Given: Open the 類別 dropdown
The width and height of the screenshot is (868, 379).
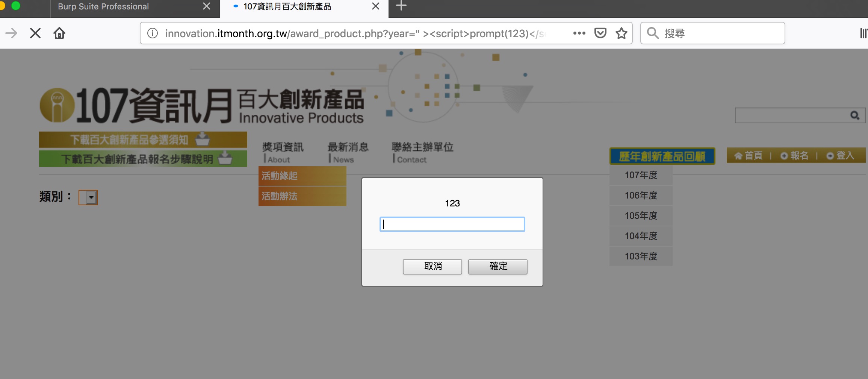Looking at the screenshot, I should click(x=88, y=197).
